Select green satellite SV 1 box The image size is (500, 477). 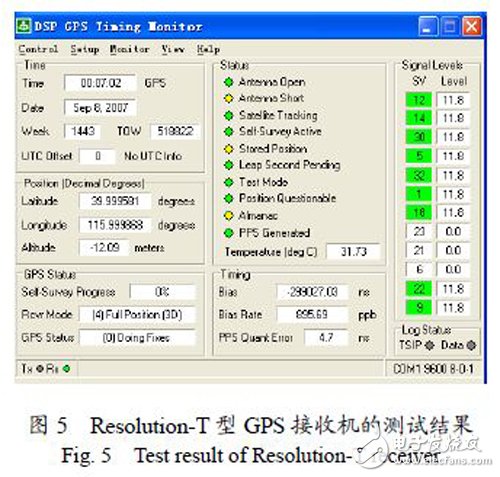419,194
